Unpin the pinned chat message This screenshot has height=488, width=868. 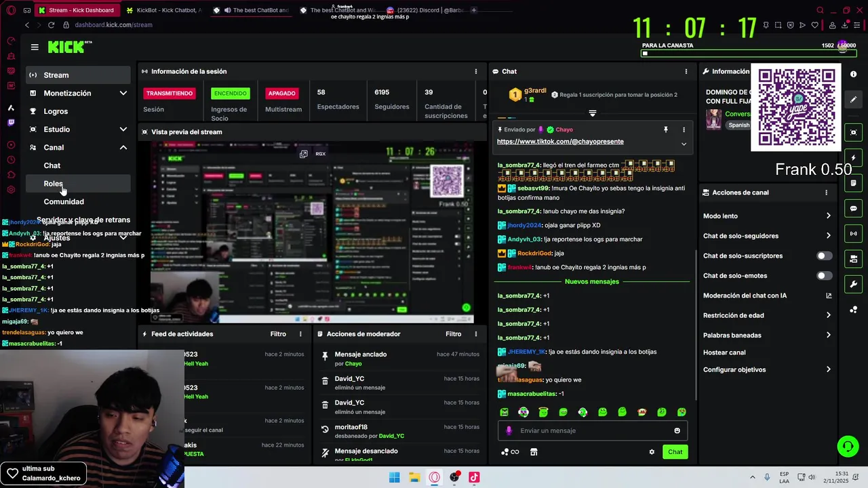665,129
